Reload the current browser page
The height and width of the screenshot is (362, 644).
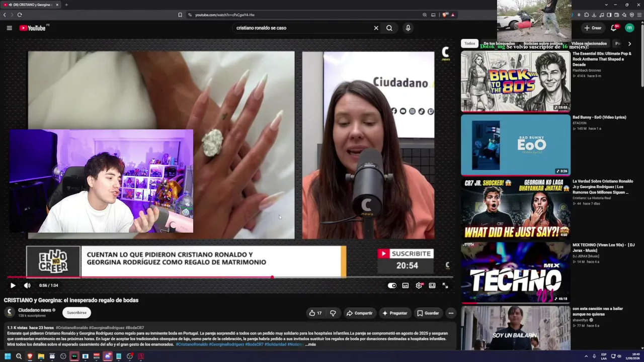click(x=20, y=15)
